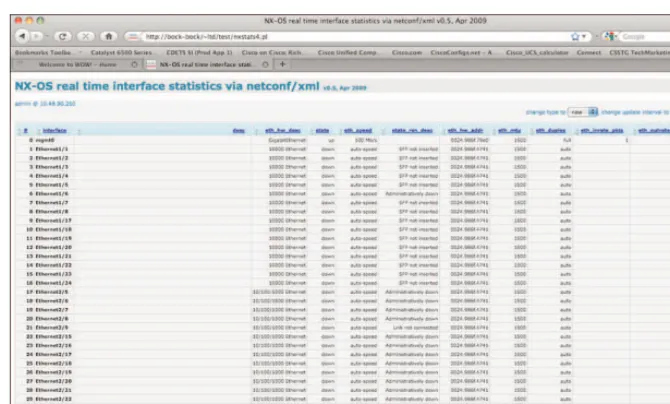Open the Cisco Unified Comp bookmark
This screenshot has width=670, height=404.
pos(347,53)
